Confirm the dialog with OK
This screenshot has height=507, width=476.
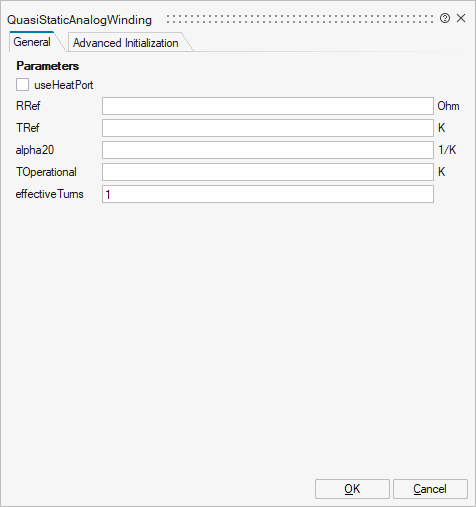[352, 489]
